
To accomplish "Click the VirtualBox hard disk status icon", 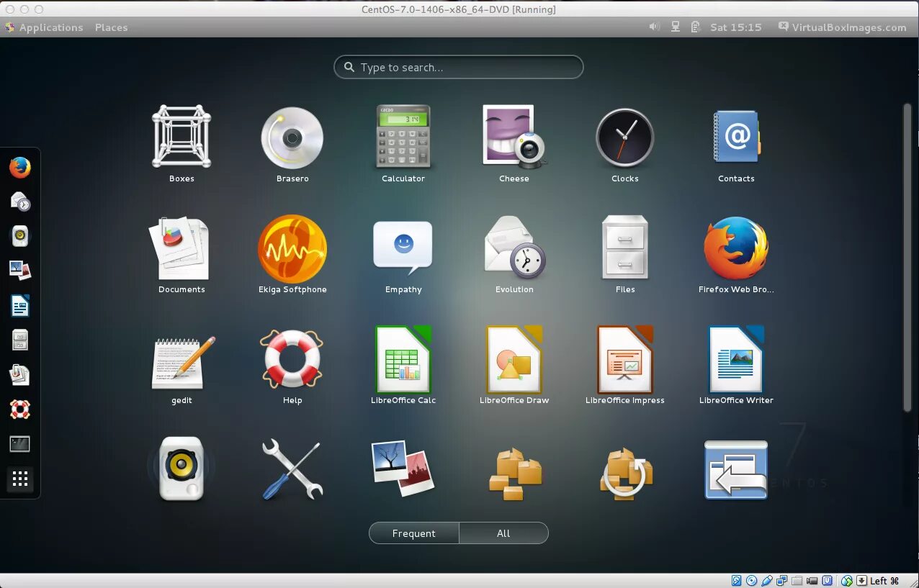I will tap(737, 580).
